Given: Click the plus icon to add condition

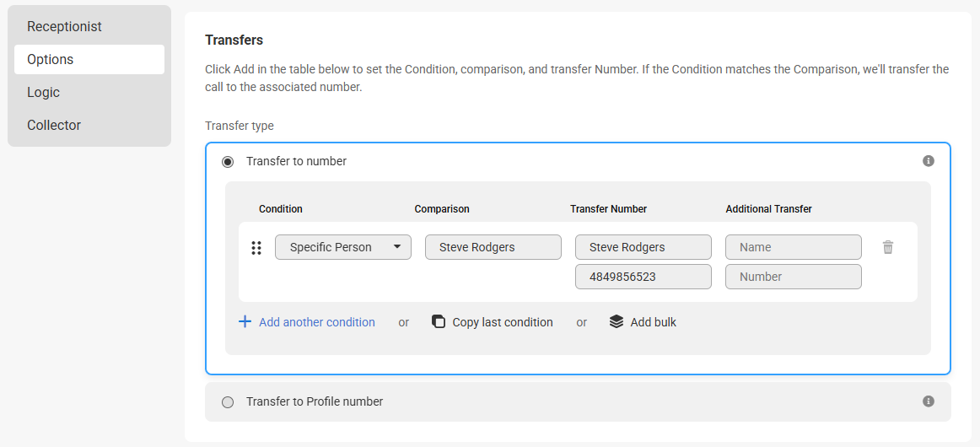Looking at the screenshot, I should (x=245, y=322).
